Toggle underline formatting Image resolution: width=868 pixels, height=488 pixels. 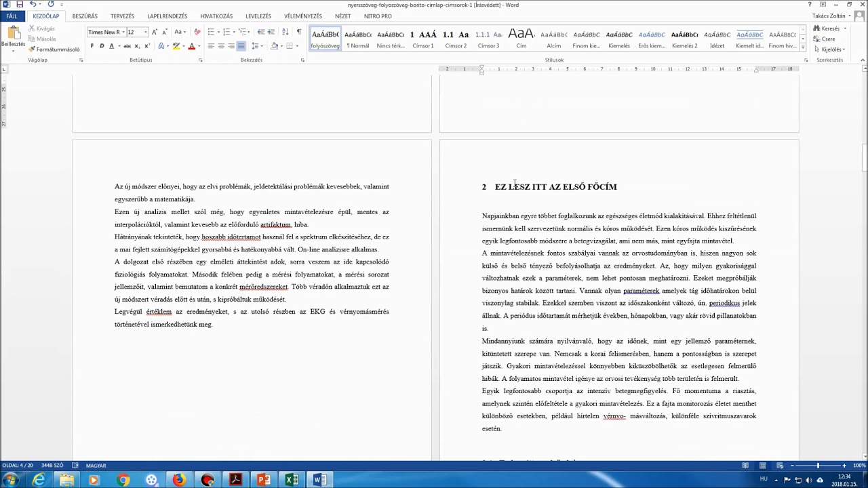(x=111, y=46)
